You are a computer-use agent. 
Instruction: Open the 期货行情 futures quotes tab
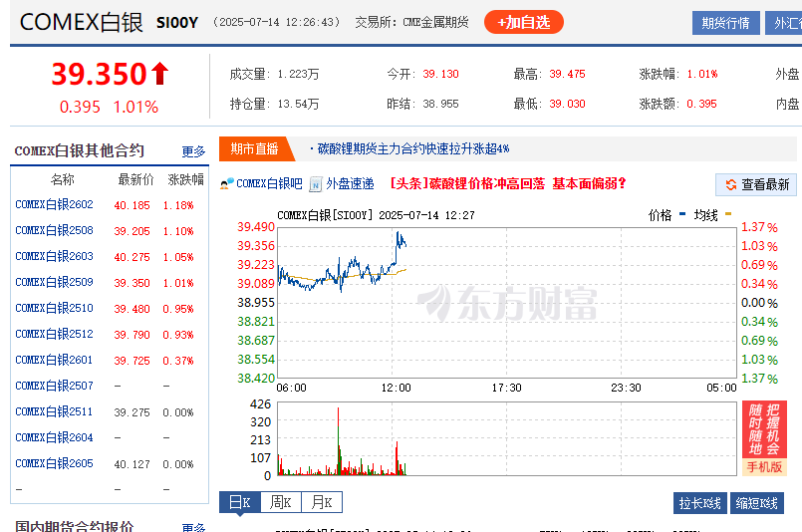(726, 23)
